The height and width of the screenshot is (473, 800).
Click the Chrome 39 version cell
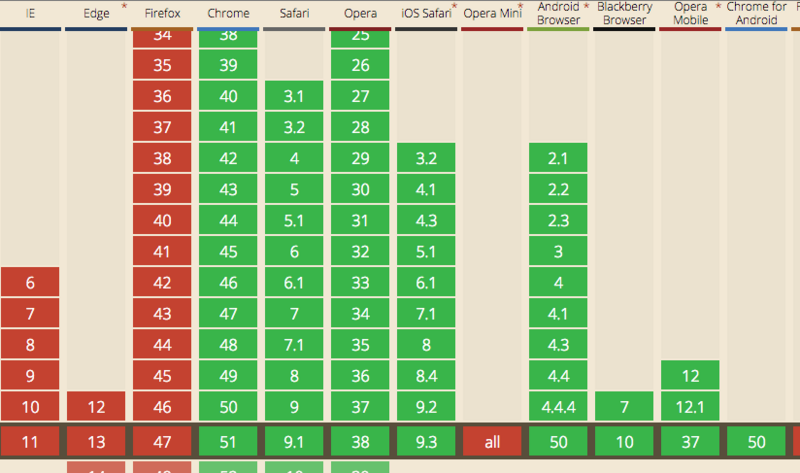coord(228,65)
